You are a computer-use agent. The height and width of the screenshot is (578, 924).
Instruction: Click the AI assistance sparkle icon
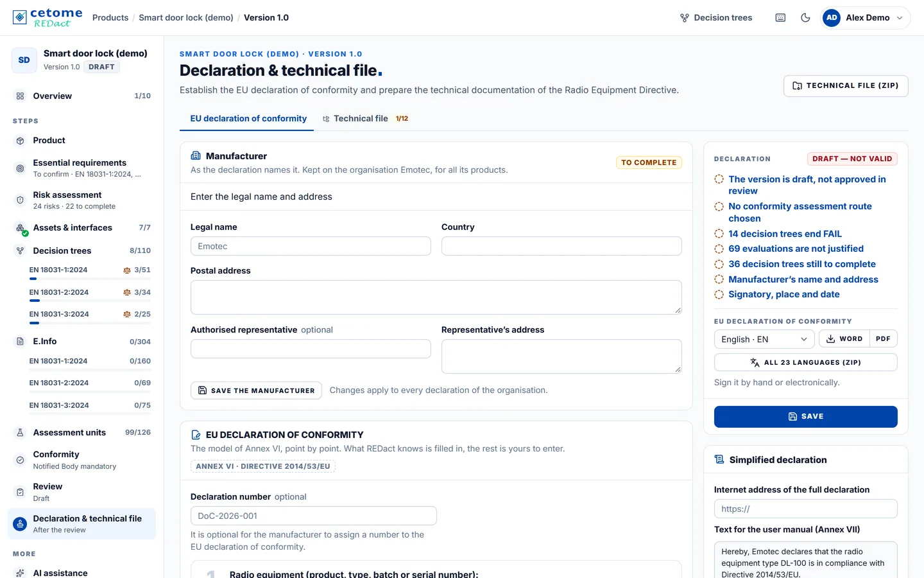(x=20, y=573)
